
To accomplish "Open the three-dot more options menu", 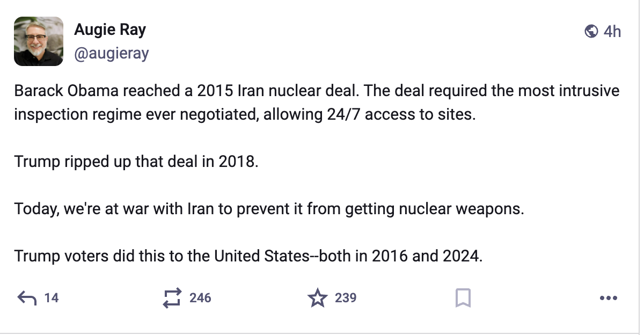I will point(609,298).
